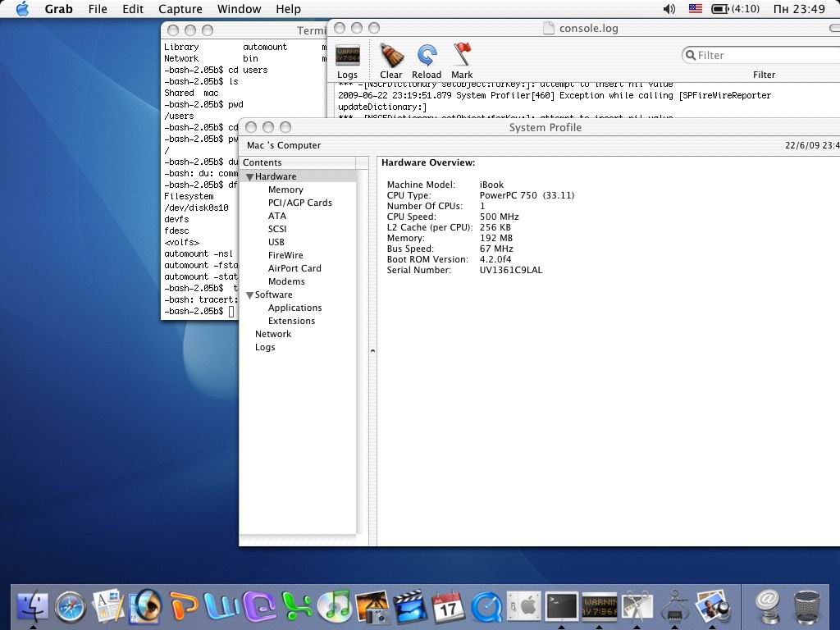Select Modems in Contents list
The height and width of the screenshot is (630, 840).
point(286,281)
